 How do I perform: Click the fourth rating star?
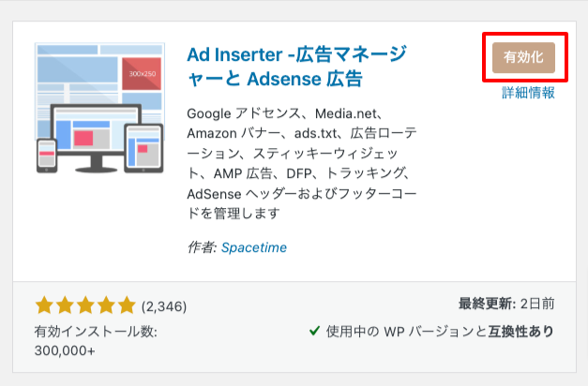pyautogui.click(x=106, y=304)
